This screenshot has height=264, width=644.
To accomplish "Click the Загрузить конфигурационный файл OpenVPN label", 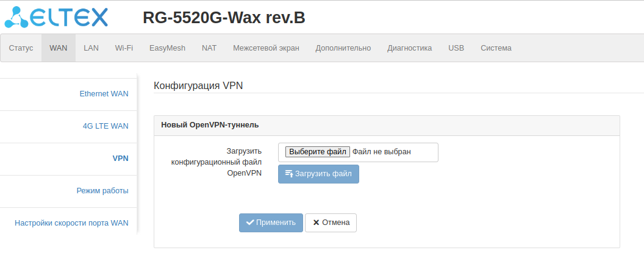I will [x=216, y=162].
